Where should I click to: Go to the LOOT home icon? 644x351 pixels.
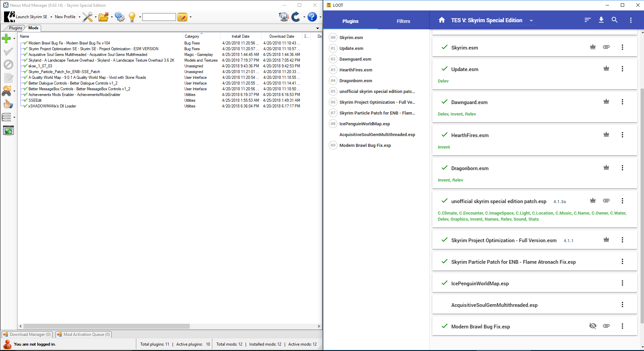[442, 20]
